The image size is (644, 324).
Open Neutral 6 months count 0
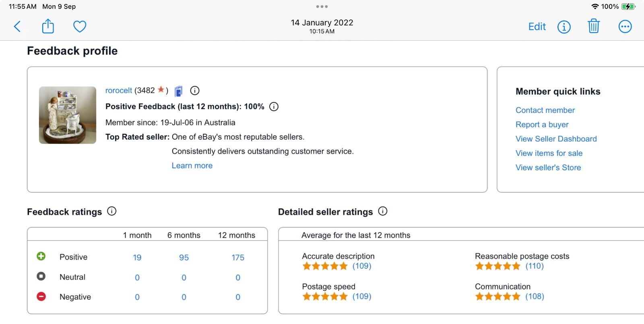pos(184,278)
